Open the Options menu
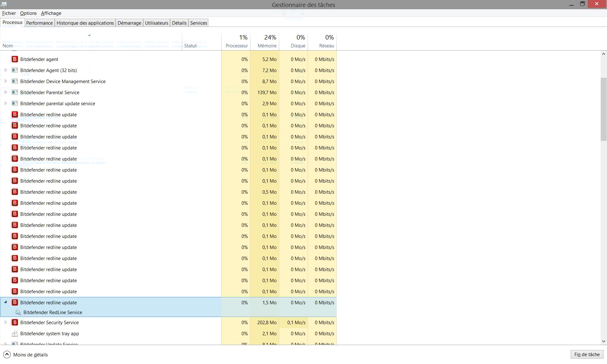 point(28,13)
